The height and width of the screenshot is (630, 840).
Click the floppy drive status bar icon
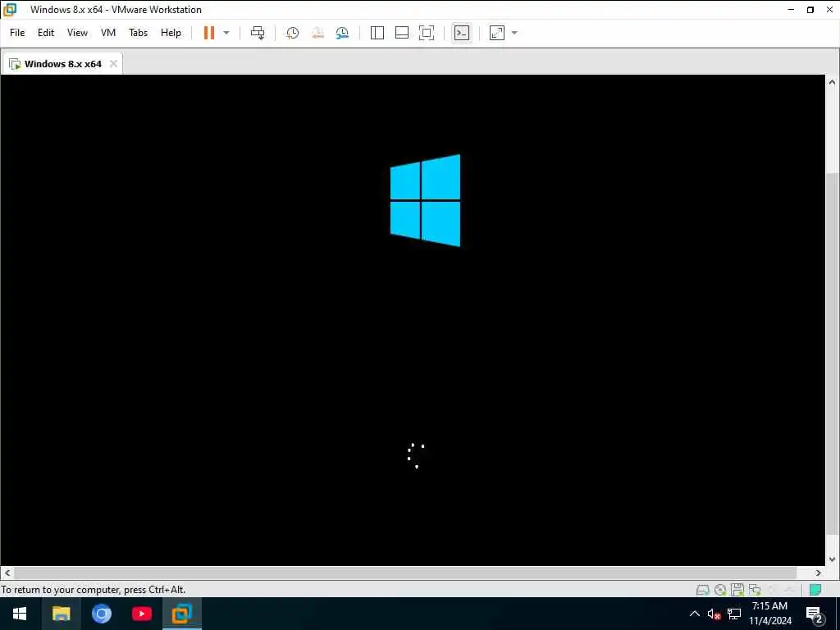point(737,590)
